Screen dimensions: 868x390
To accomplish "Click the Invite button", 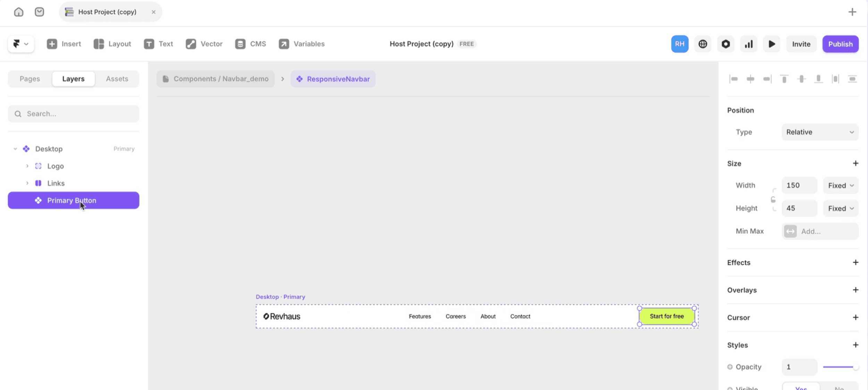I will (x=801, y=44).
